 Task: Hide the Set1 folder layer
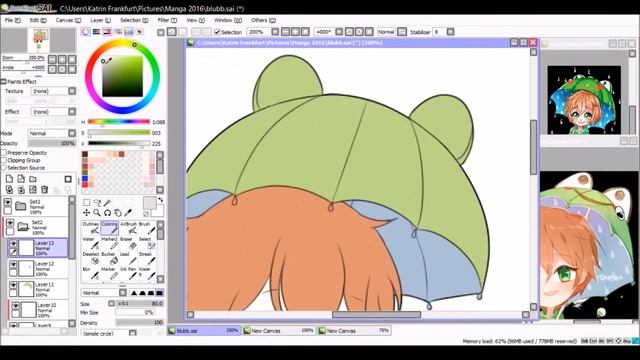point(8,202)
